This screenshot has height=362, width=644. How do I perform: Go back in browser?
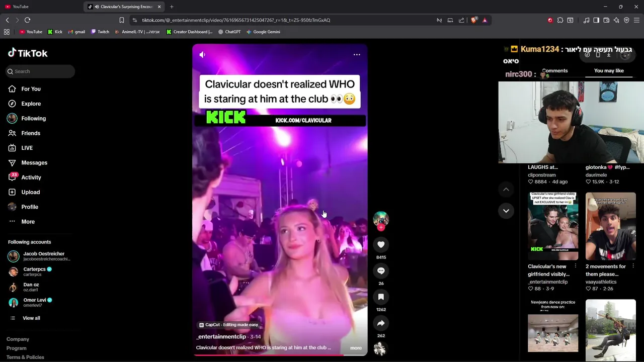7,20
